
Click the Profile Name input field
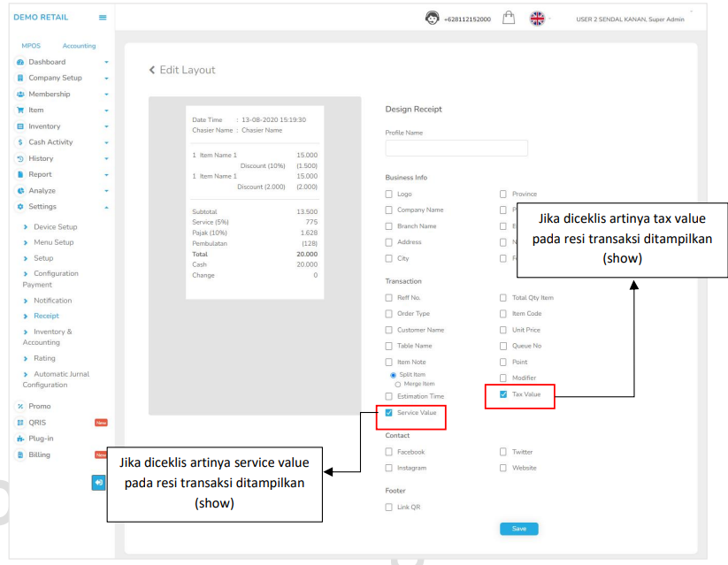tap(456, 148)
